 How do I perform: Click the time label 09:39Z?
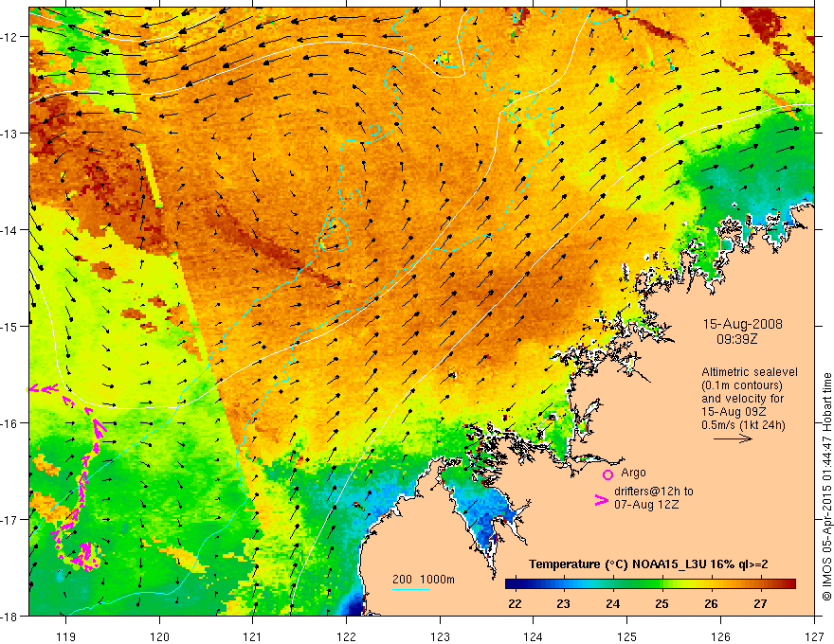click(736, 338)
